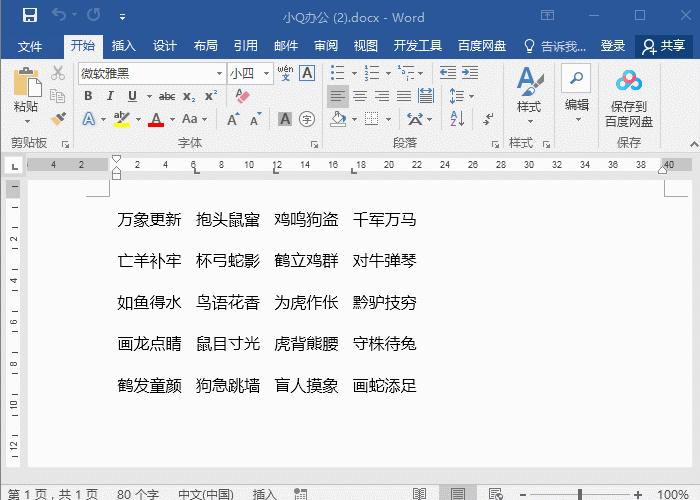Open the font name dropdown 微软雅黑
Viewport: 700px width, 500px height.
[219, 73]
